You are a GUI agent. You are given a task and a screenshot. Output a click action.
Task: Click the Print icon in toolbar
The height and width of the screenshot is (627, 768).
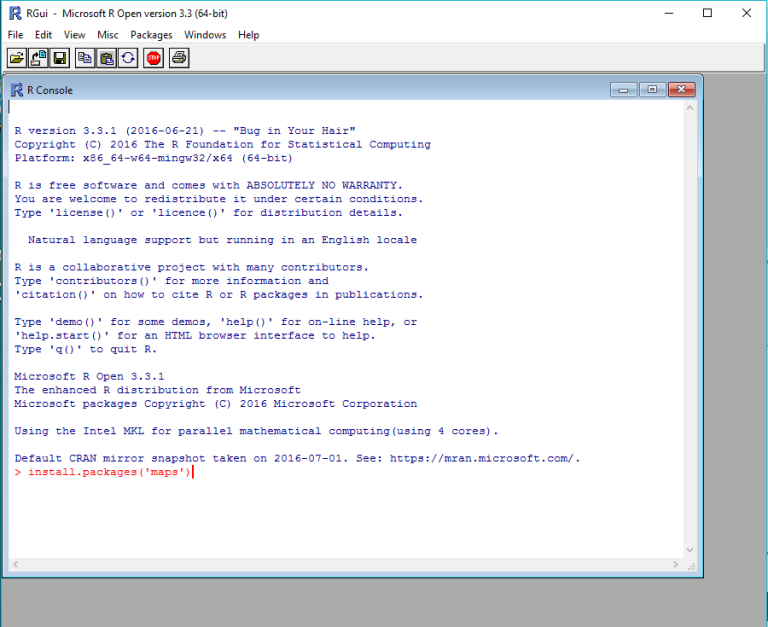179,58
